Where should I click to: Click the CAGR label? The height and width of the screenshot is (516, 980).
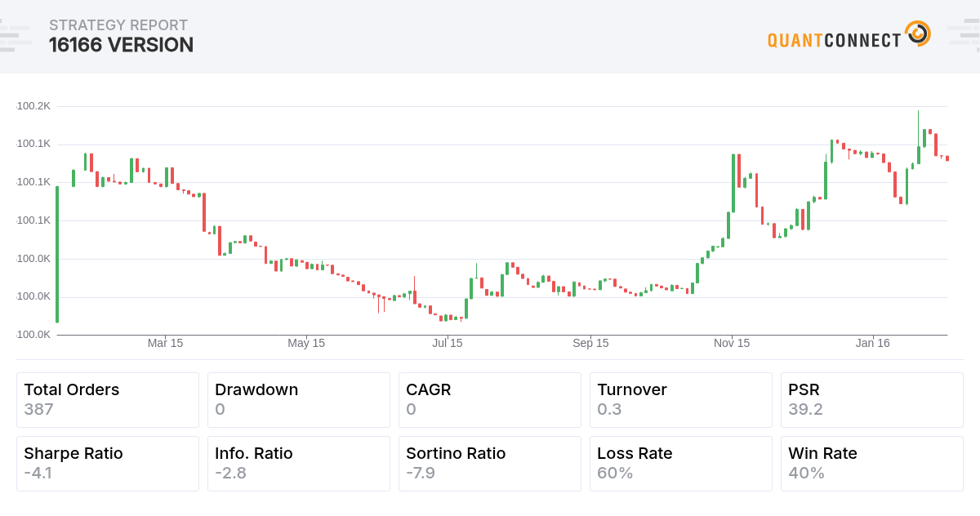point(429,389)
